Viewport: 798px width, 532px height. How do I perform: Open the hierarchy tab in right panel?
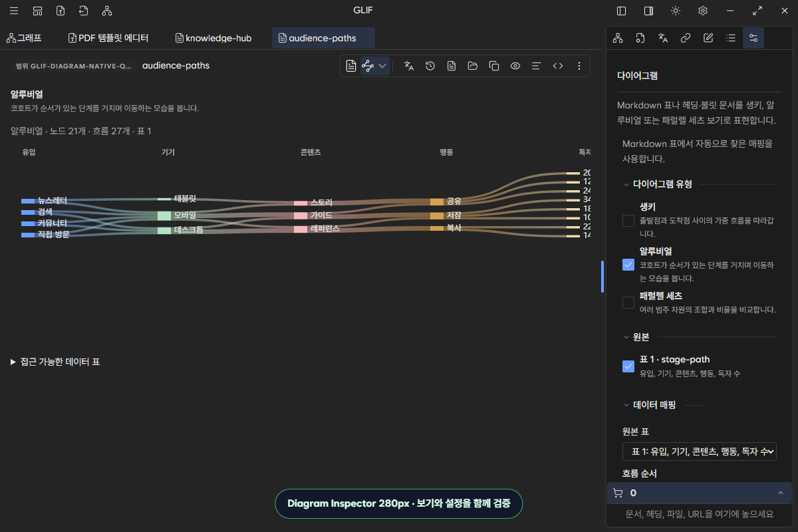(618, 38)
